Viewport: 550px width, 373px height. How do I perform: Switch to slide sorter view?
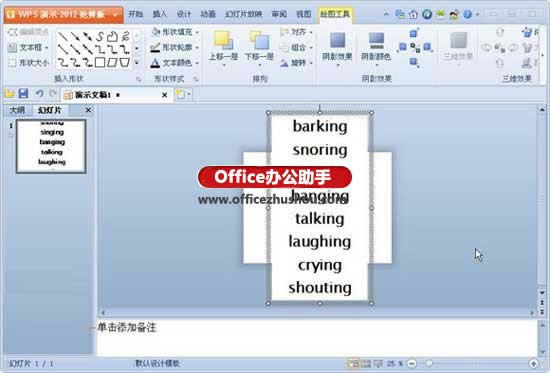coord(366,364)
